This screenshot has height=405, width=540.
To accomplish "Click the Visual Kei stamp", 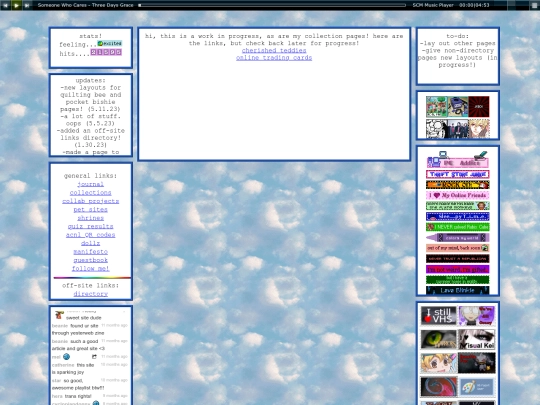I will (x=477, y=339).
